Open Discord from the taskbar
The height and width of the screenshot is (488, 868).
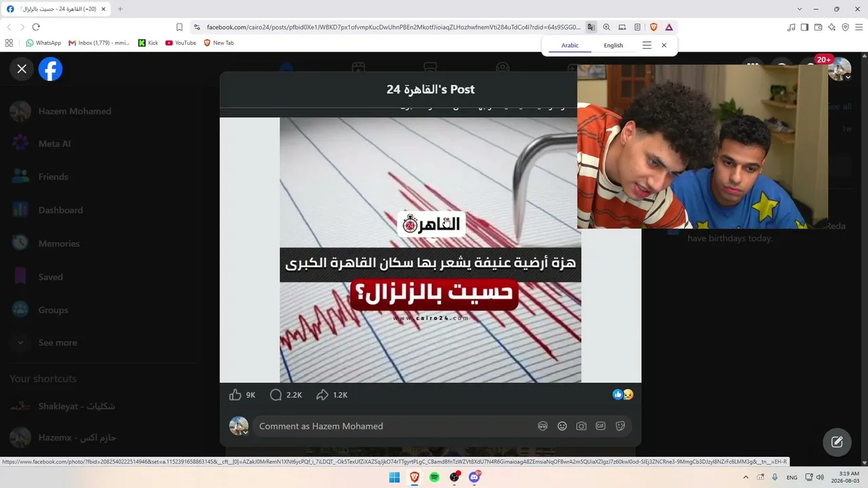click(474, 477)
